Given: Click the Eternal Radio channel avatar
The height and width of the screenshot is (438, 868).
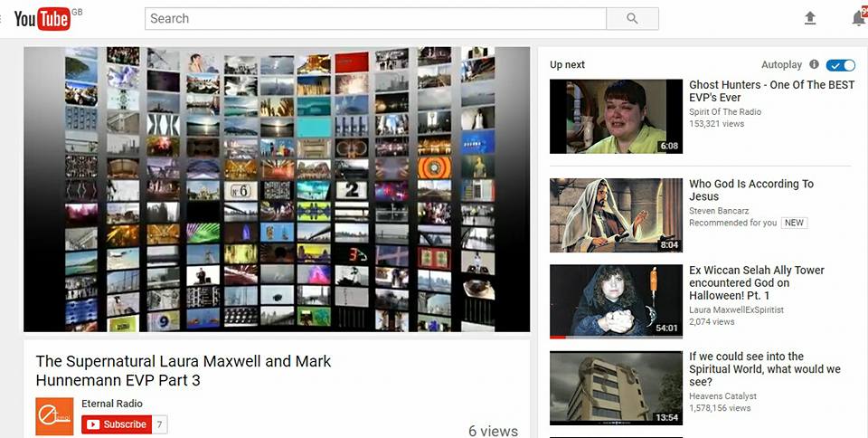Looking at the screenshot, I should click(x=54, y=416).
